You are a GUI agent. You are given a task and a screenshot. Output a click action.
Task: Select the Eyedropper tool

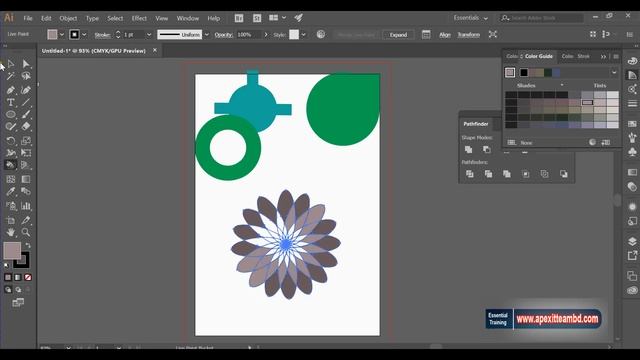pyautogui.click(x=11, y=191)
